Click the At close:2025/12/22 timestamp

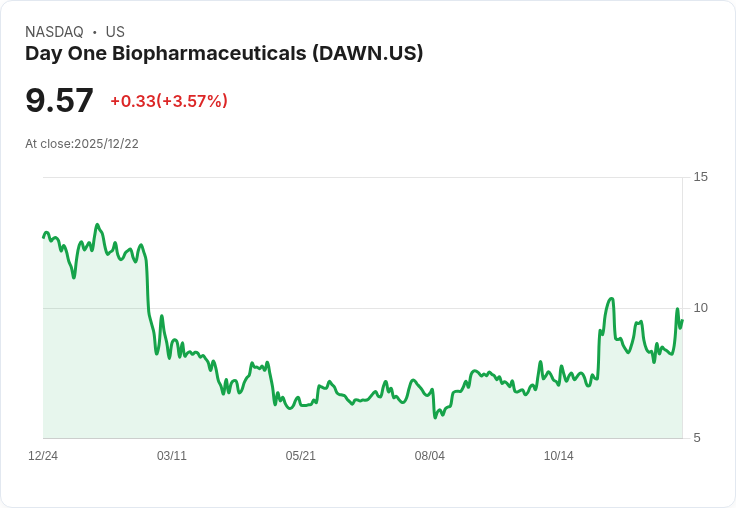tap(82, 144)
